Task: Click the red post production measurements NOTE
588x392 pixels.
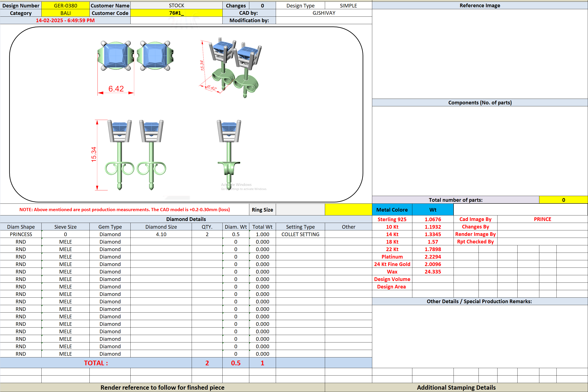Action: tap(124, 209)
